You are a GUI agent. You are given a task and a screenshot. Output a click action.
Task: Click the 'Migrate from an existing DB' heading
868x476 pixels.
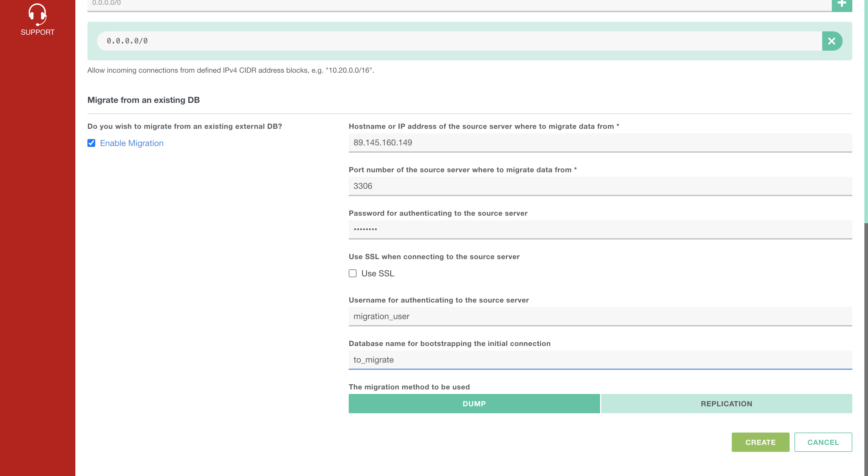(x=143, y=100)
